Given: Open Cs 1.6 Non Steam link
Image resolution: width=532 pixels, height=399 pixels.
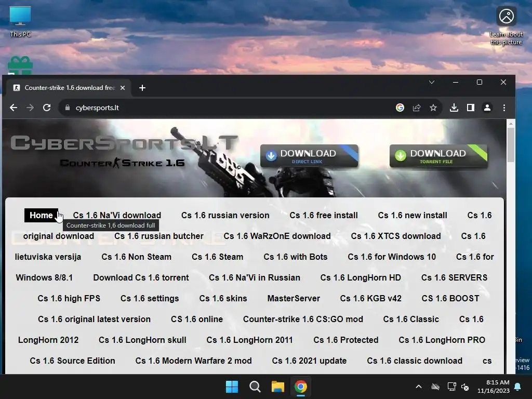Looking at the screenshot, I should 137,257.
